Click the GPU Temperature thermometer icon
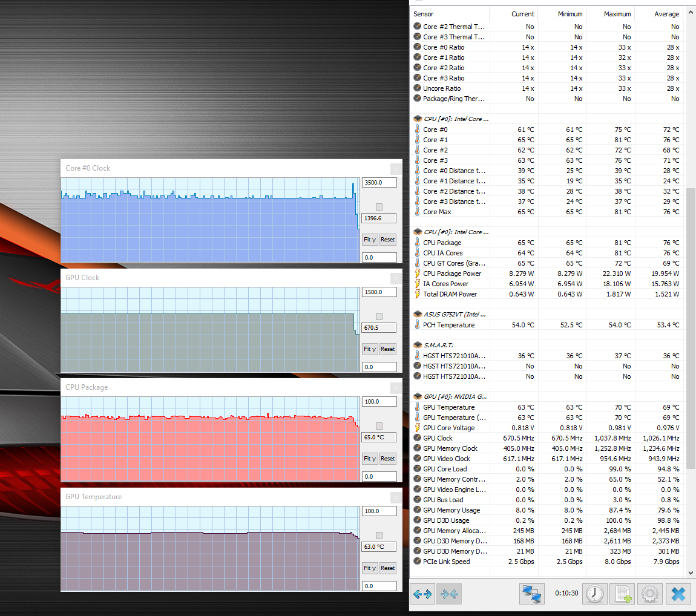The image size is (696, 616). click(x=417, y=407)
